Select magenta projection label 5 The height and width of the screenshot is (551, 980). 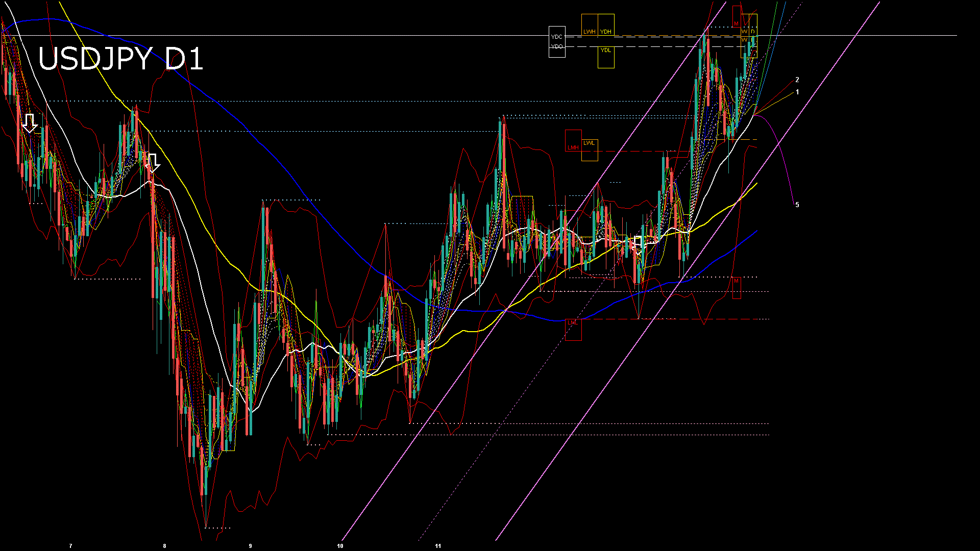(797, 205)
